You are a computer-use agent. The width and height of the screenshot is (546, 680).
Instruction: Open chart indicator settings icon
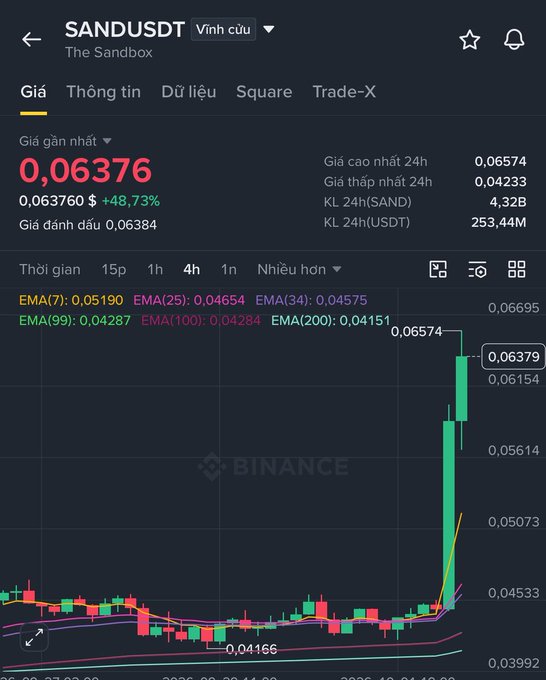(477, 269)
